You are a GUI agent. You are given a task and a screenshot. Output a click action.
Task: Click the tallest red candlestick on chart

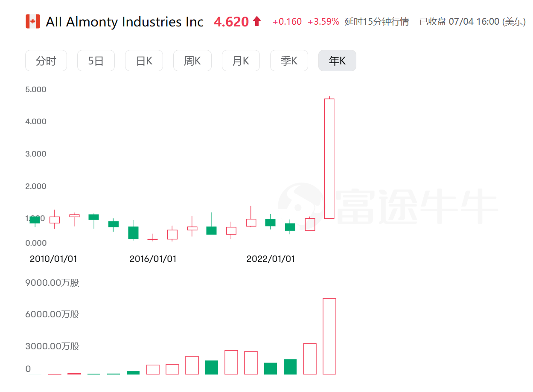329,158
